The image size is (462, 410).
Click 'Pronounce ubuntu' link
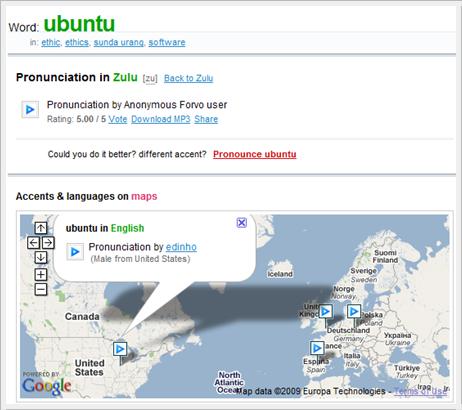255,154
